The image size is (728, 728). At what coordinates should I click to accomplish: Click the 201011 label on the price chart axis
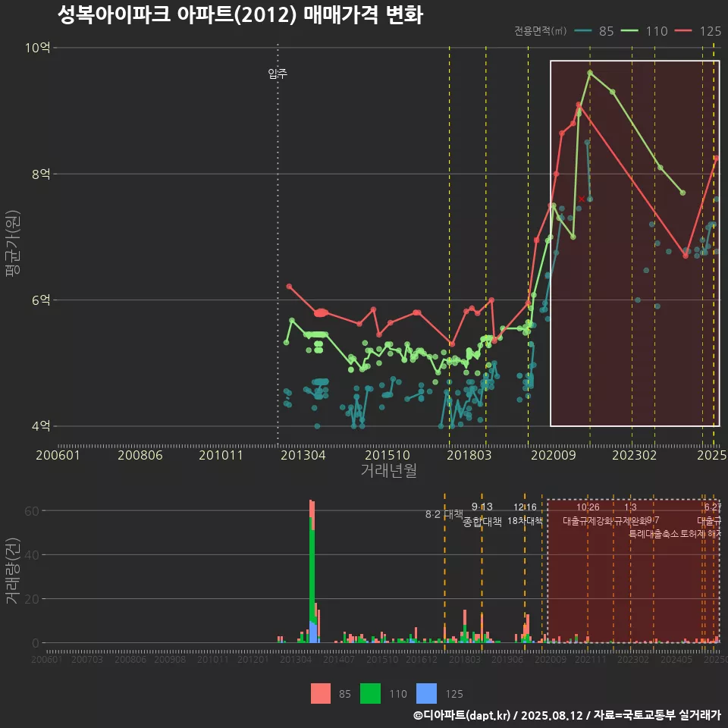point(221,455)
